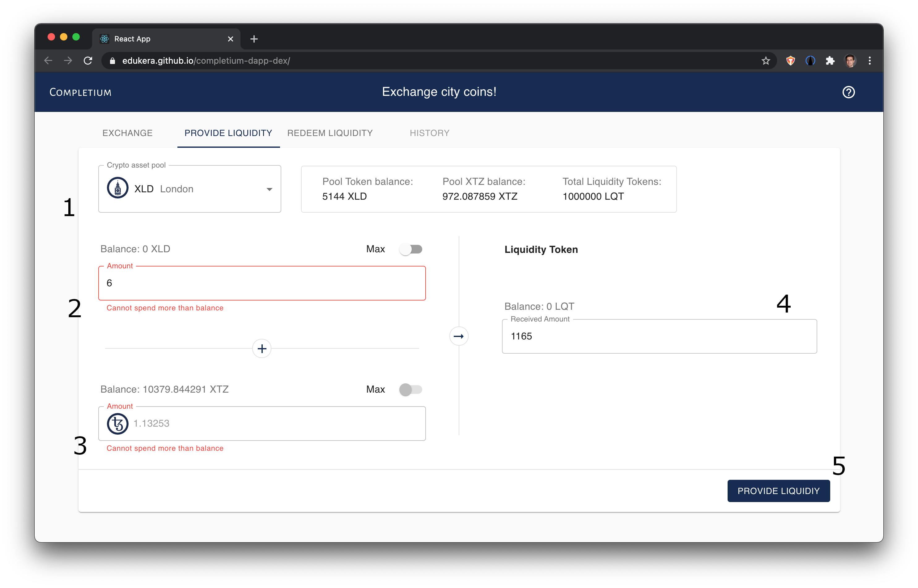Click the Received Amount field
This screenshot has width=918, height=588.
tap(659, 336)
